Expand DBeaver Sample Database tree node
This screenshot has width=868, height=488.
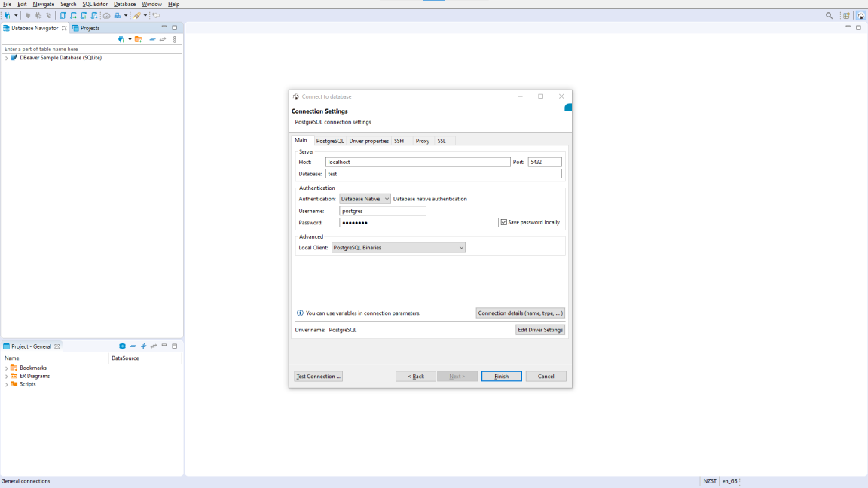click(x=7, y=58)
